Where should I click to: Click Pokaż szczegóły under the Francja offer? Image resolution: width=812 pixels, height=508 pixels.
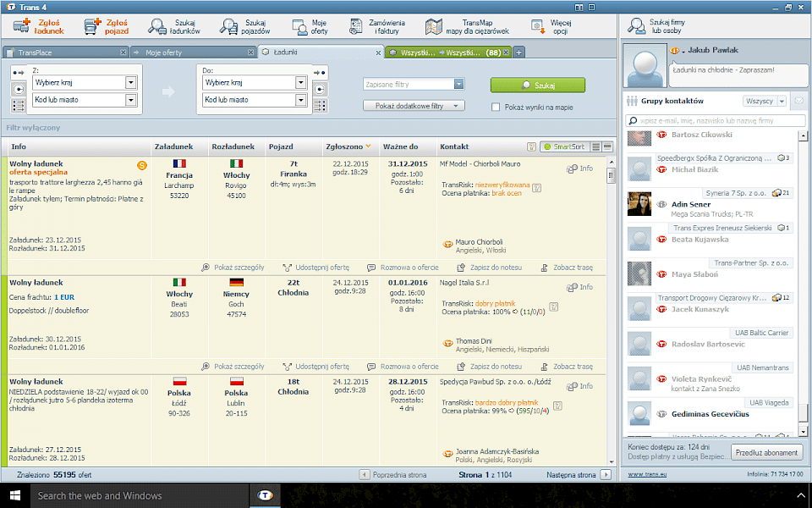pyautogui.click(x=233, y=268)
